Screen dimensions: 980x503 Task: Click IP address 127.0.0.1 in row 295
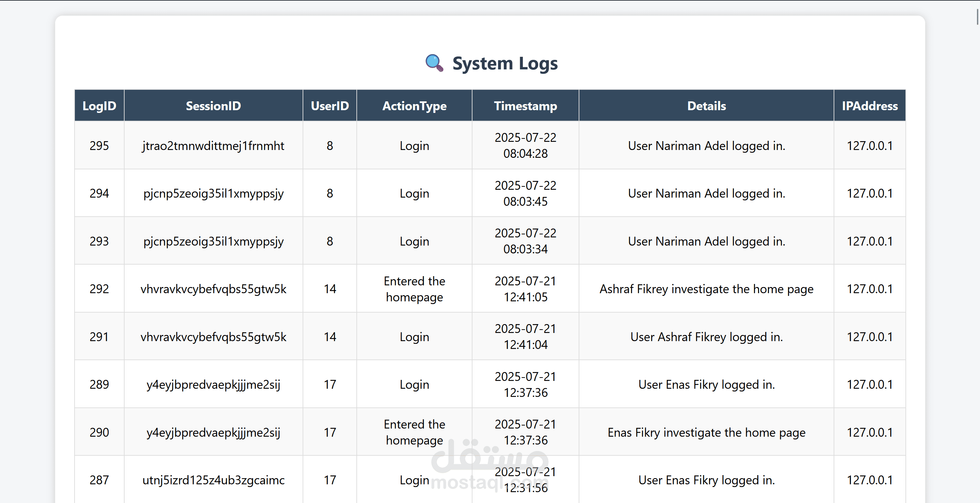[x=870, y=146]
